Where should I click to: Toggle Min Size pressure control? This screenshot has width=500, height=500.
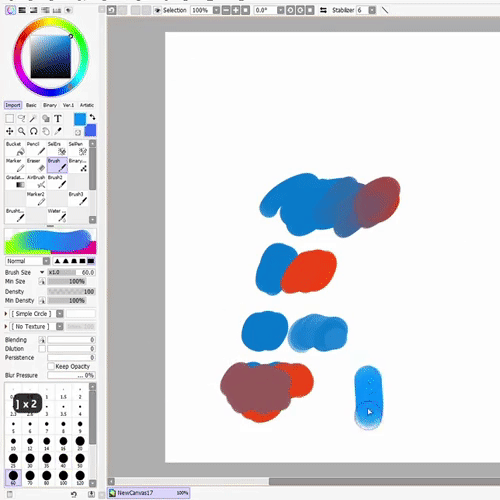tap(42, 282)
